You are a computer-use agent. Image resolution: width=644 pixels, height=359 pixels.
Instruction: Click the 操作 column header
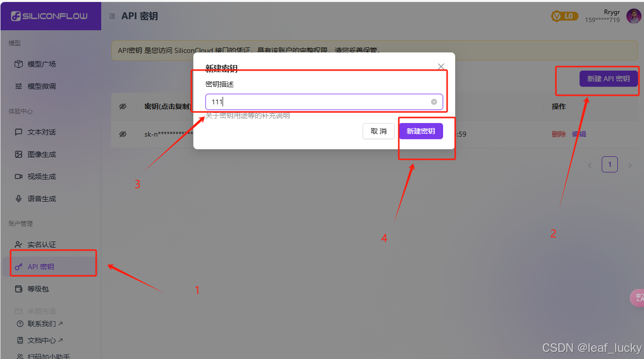(x=559, y=106)
